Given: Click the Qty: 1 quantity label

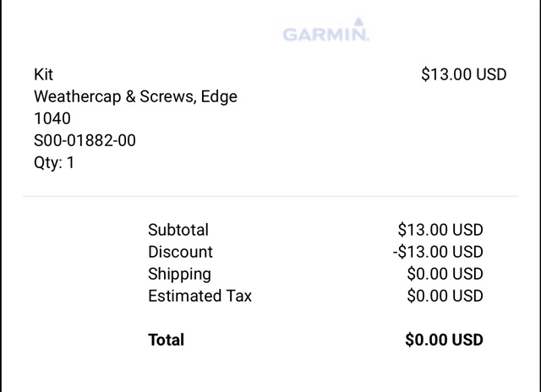Looking at the screenshot, I should click(x=54, y=163).
